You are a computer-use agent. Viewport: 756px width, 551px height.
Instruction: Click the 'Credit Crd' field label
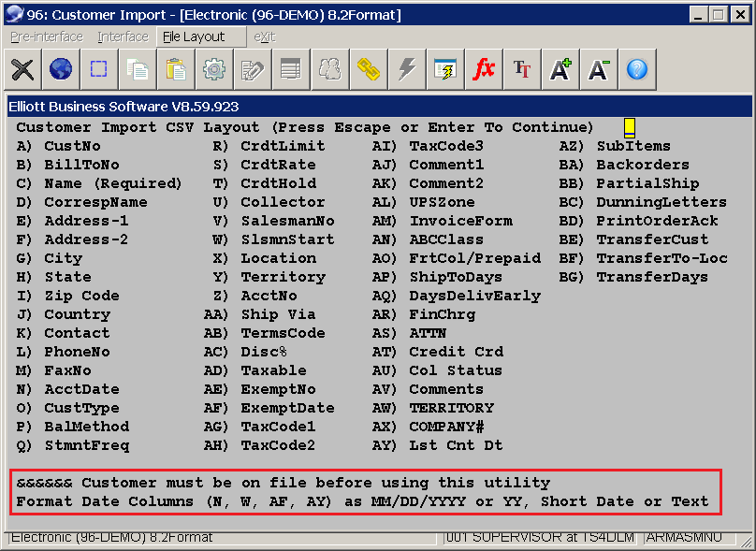click(x=456, y=352)
